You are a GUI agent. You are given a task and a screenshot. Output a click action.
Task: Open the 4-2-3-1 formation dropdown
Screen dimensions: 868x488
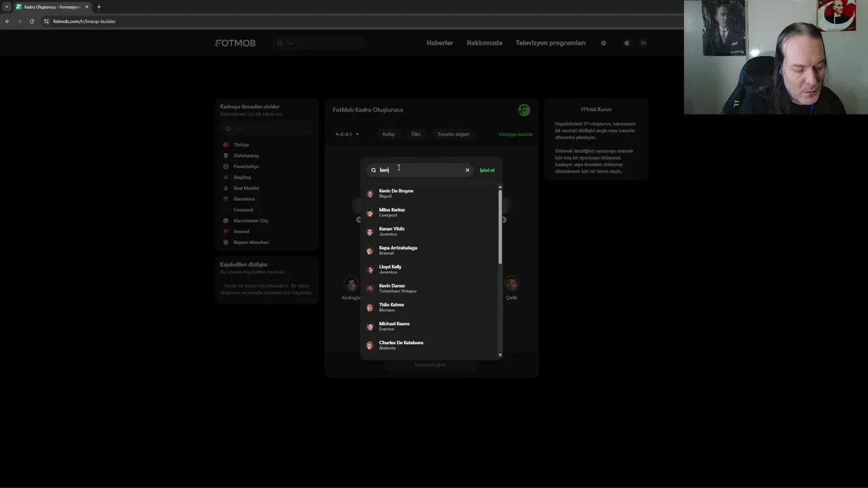(347, 134)
